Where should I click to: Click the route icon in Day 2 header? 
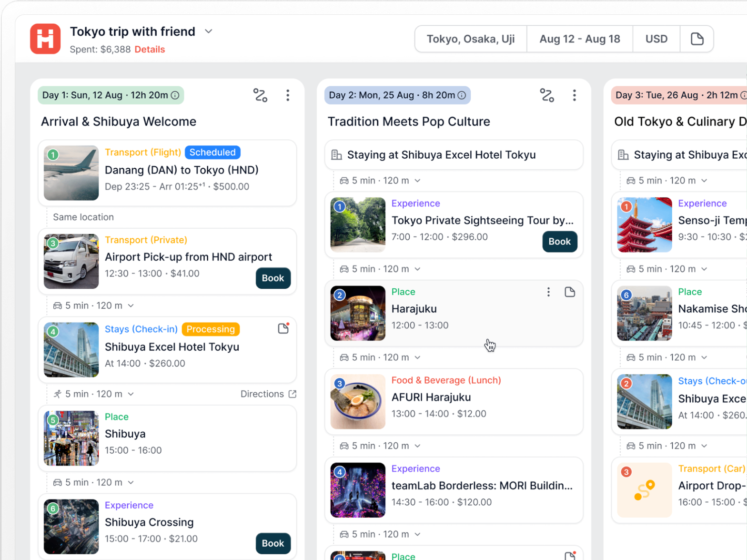coord(547,95)
